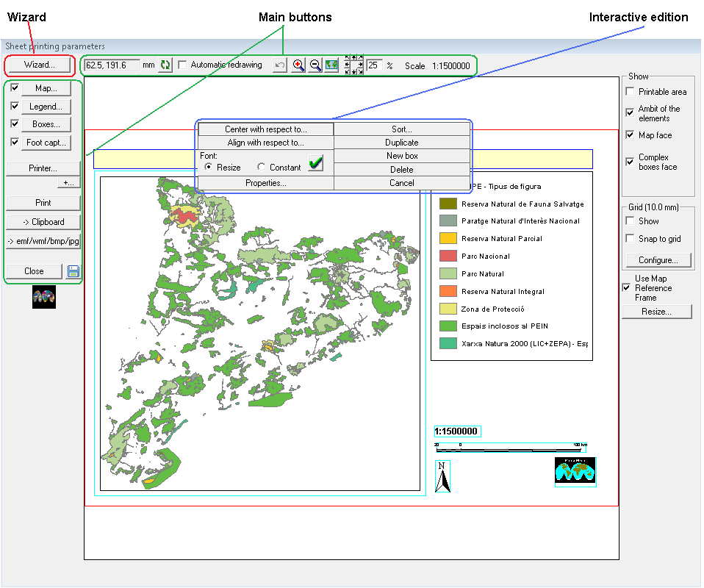Click the pan arrows grid icon
The width and height of the screenshot is (704, 588).
coord(354,65)
